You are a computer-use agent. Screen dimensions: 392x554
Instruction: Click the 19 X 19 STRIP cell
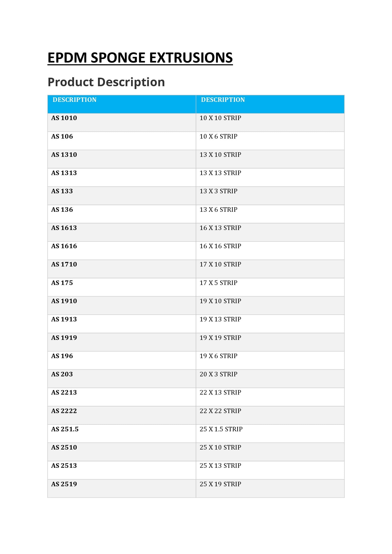(220, 338)
